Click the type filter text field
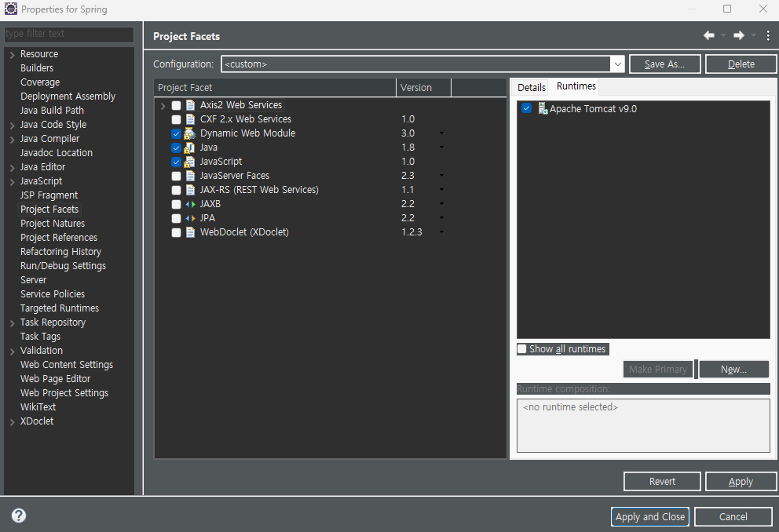Screen dimensions: 779x532 pos(68,34)
